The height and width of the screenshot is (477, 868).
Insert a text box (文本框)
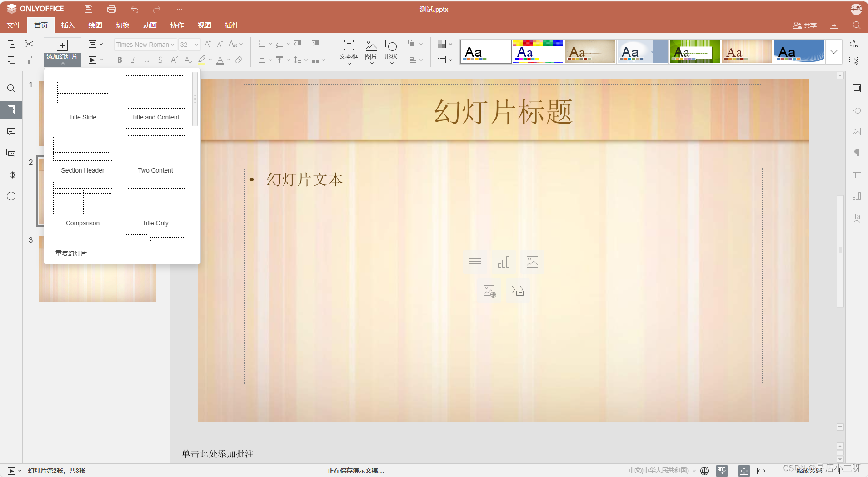pyautogui.click(x=349, y=51)
